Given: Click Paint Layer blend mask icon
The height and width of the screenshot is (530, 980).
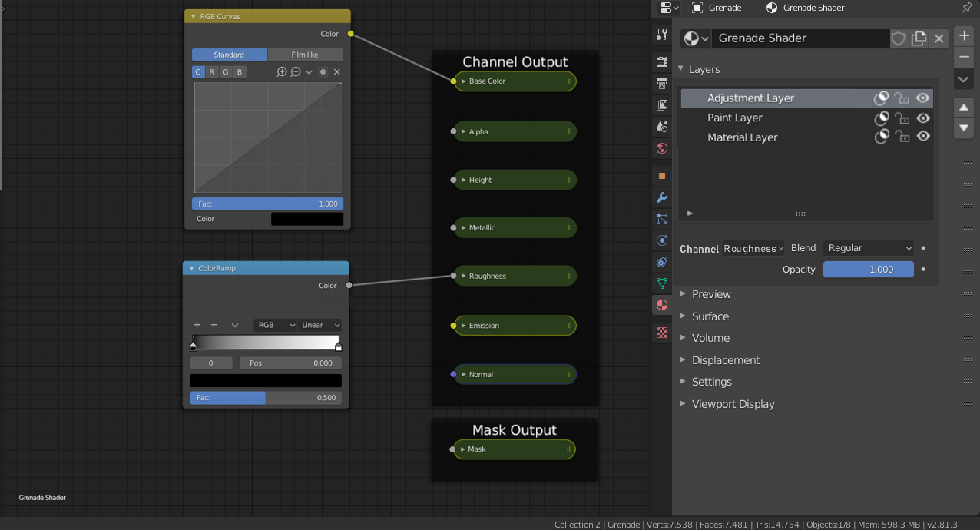Looking at the screenshot, I should click(882, 118).
